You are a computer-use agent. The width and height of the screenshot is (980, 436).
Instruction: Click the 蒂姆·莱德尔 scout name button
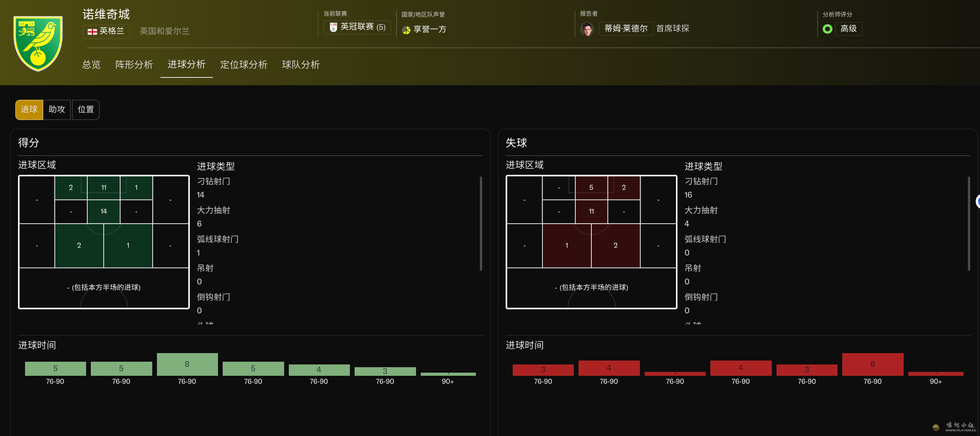point(625,29)
